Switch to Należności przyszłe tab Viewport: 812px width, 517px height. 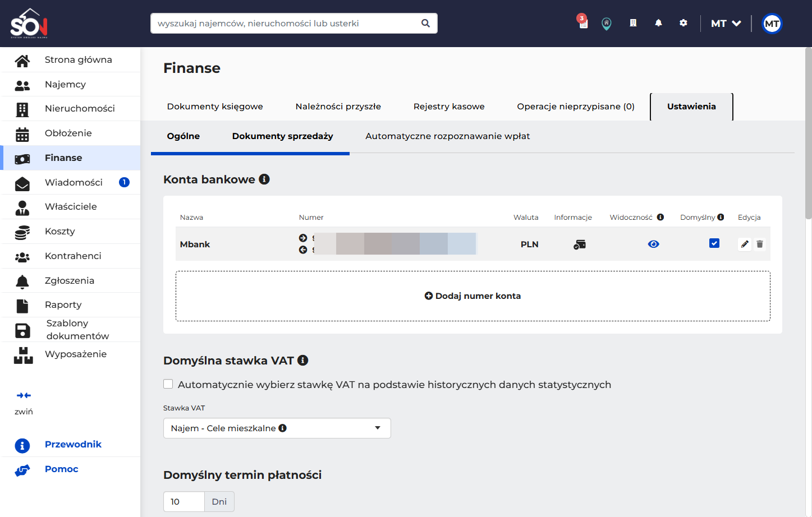[x=338, y=107]
